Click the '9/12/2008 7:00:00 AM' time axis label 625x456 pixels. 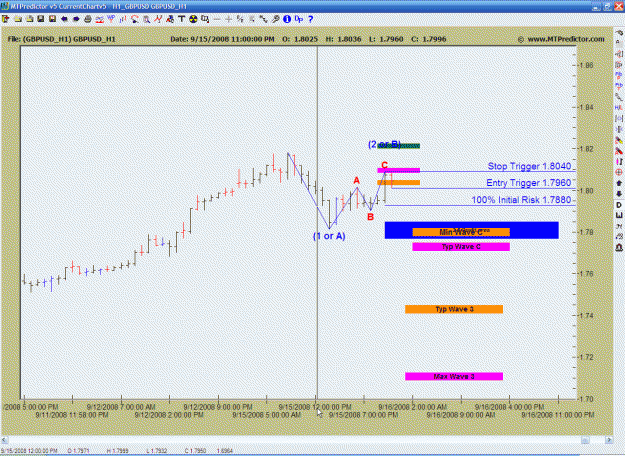121,407
